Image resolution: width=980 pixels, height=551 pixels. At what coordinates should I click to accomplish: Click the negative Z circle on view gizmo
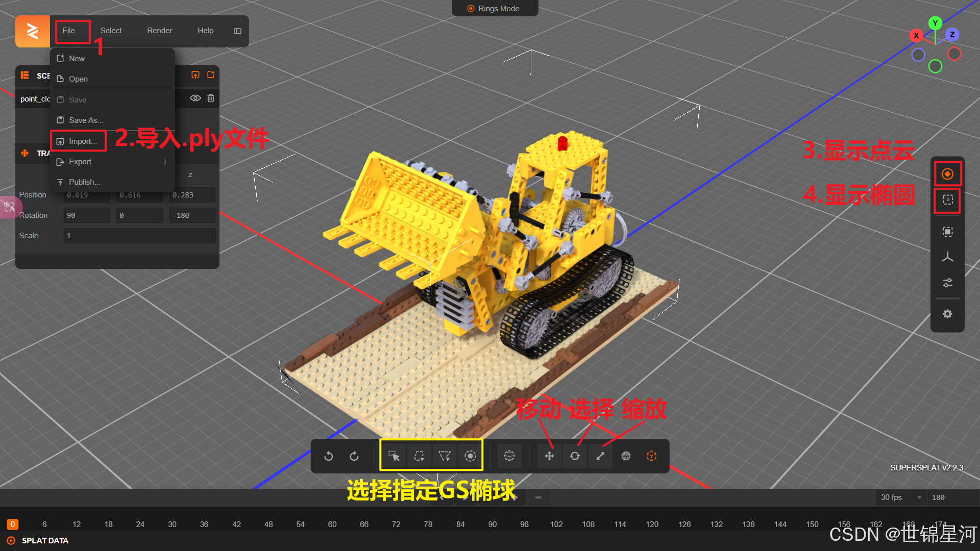918,55
